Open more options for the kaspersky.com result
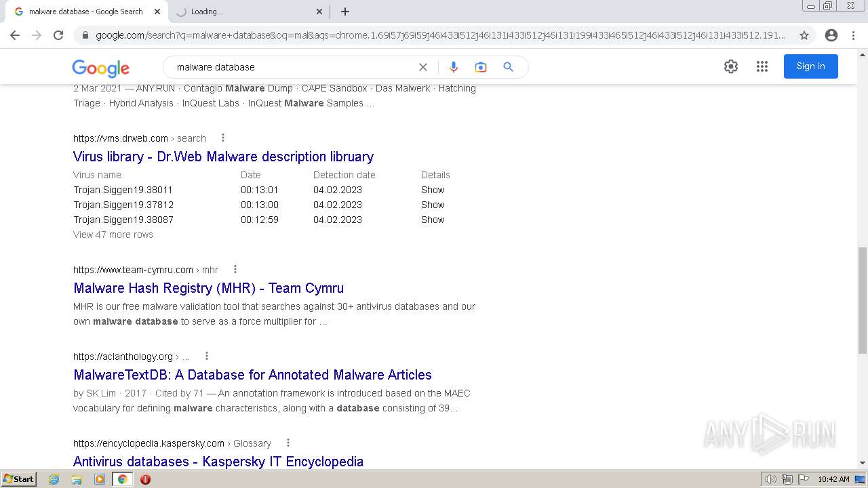The image size is (868, 488). 288,443
